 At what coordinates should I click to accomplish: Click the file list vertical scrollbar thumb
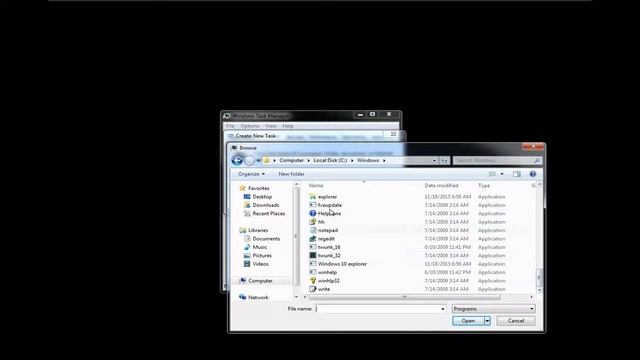pyautogui.click(x=539, y=277)
